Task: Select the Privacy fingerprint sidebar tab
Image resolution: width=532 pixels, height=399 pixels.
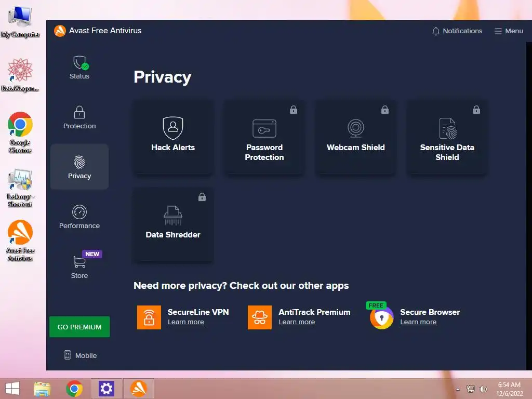Action: coord(79,167)
